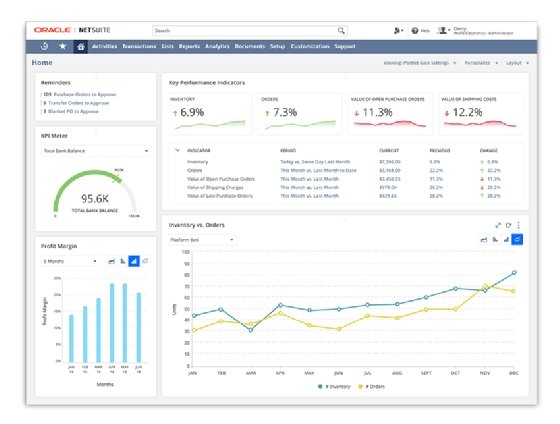Open the Personalize dropdown

coord(481,63)
